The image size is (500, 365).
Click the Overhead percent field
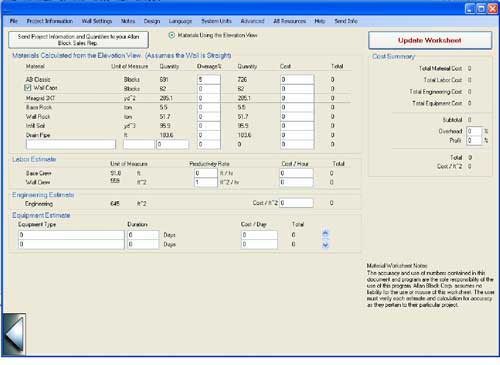pos(474,131)
